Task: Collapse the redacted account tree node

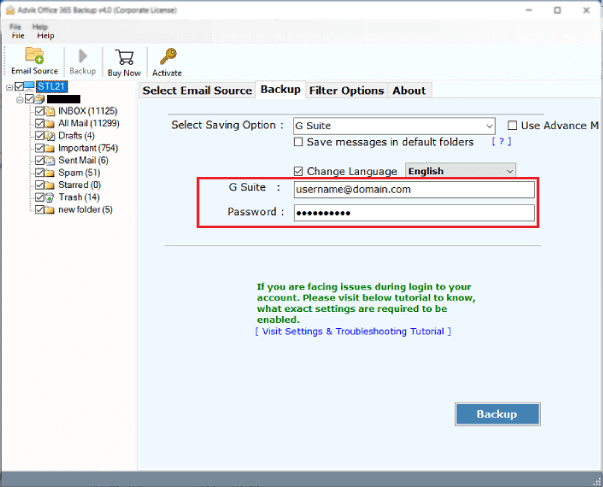Action: click(19, 100)
